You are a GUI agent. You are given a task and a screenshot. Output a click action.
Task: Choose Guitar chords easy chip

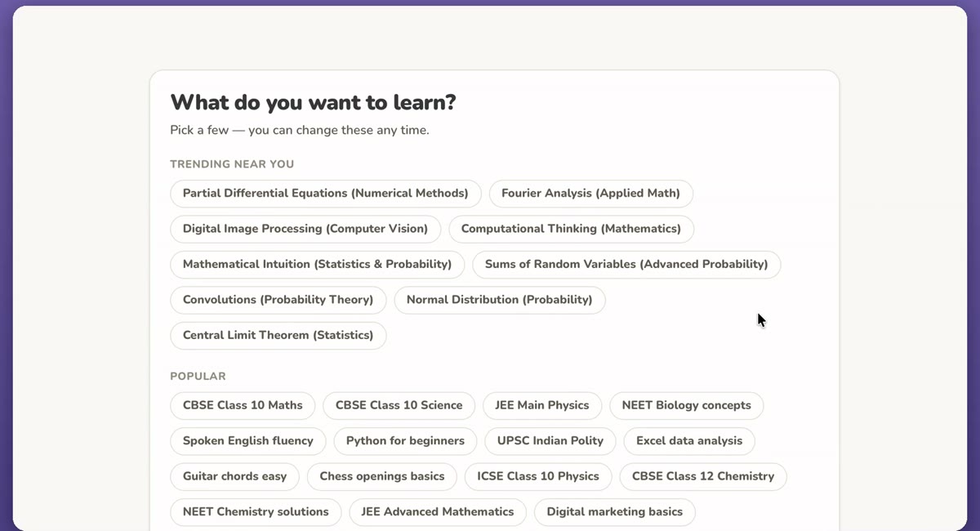pyautogui.click(x=234, y=476)
